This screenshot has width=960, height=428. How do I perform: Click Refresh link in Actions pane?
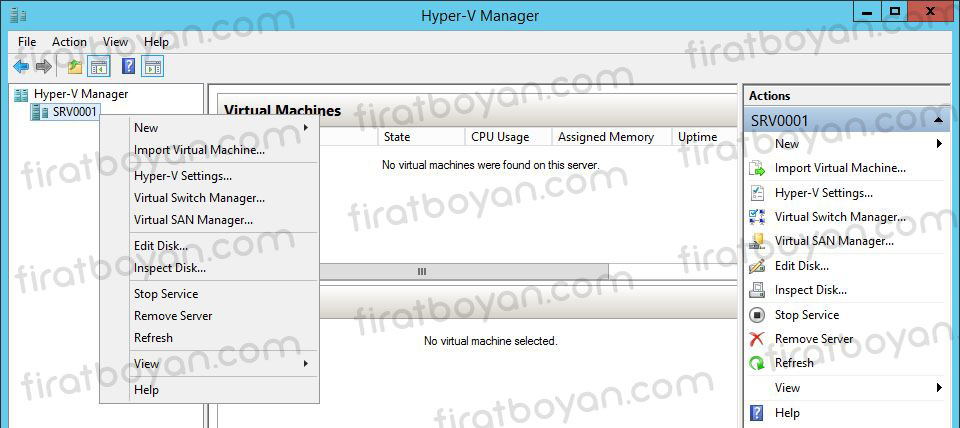794,363
